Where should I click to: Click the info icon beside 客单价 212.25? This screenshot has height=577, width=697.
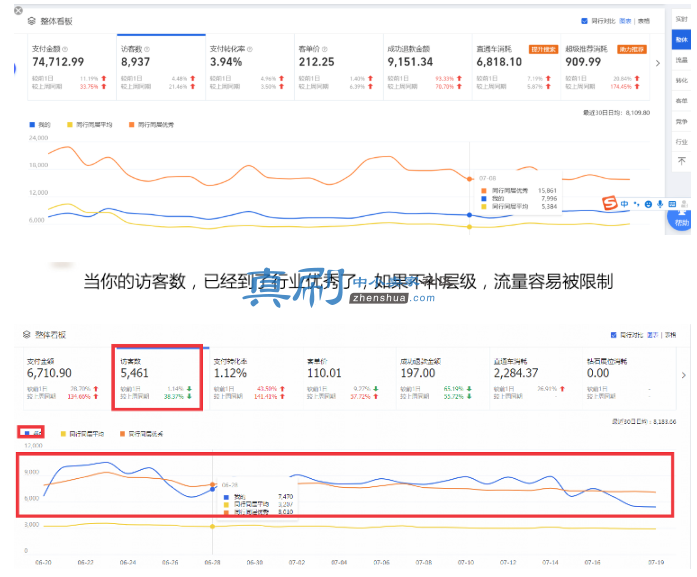pyautogui.click(x=324, y=49)
